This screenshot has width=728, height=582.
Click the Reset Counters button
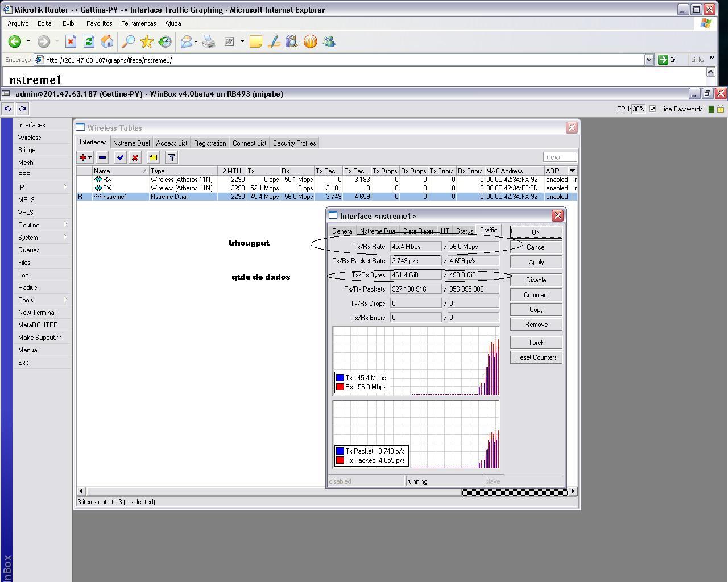coord(536,357)
